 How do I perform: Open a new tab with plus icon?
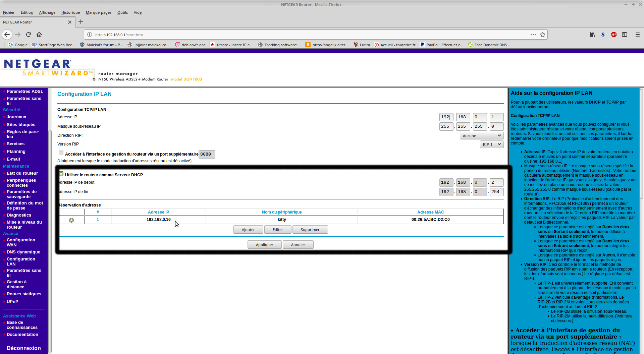pyautogui.click(x=81, y=22)
